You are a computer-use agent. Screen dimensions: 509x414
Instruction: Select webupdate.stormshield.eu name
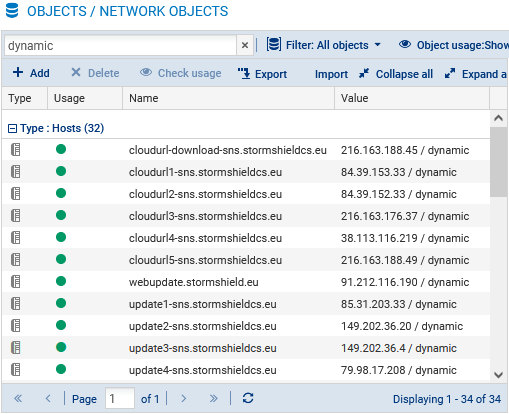tap(194, 282)
